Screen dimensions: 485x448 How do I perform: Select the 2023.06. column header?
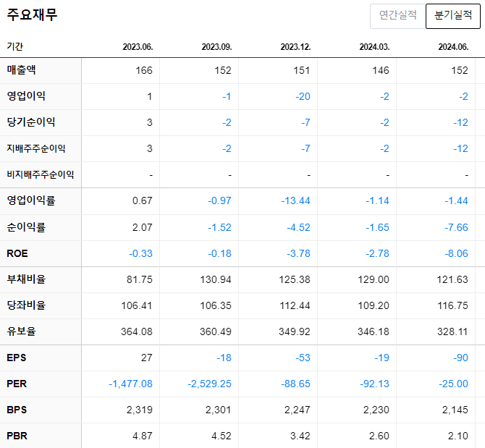pyautogui.click(x=138, y=47)
